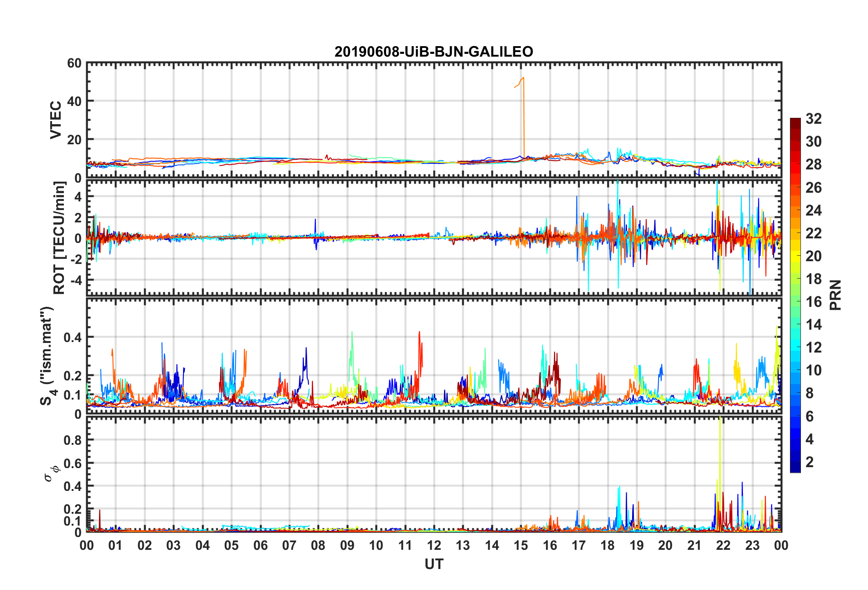Select x-axis hour label 07
This screenshot has height=590, width=868.
click(289, 545)
